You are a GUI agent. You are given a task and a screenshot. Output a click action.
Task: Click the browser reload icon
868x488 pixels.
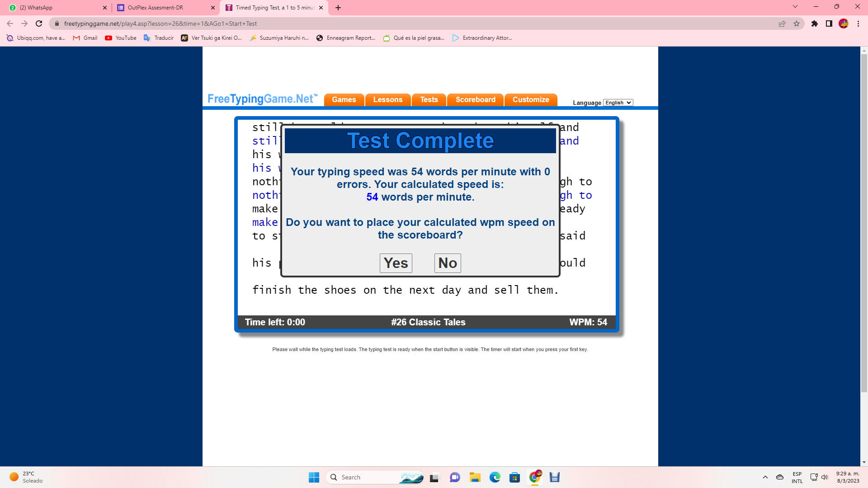click(39, 23)
